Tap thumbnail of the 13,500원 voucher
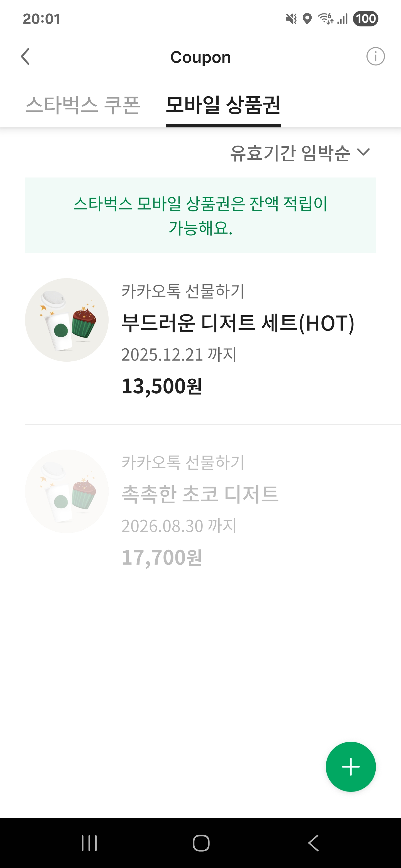401x868 pixels. [67, 320]
